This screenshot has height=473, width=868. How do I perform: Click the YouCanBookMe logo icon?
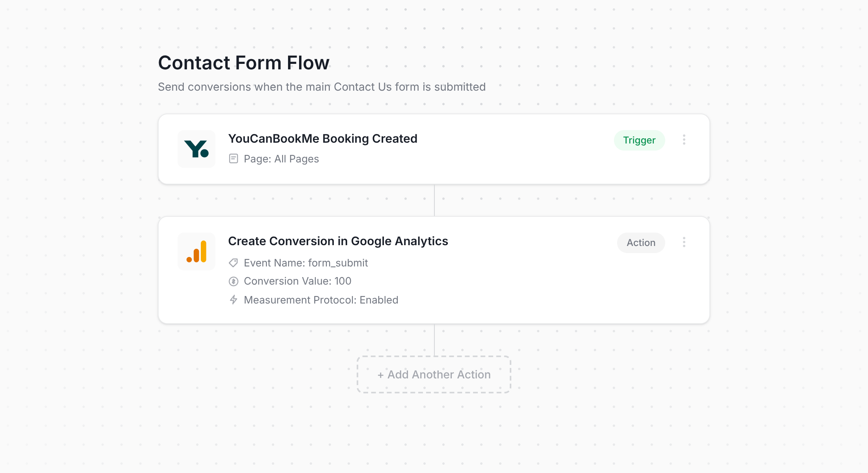[x=196, y=149]
